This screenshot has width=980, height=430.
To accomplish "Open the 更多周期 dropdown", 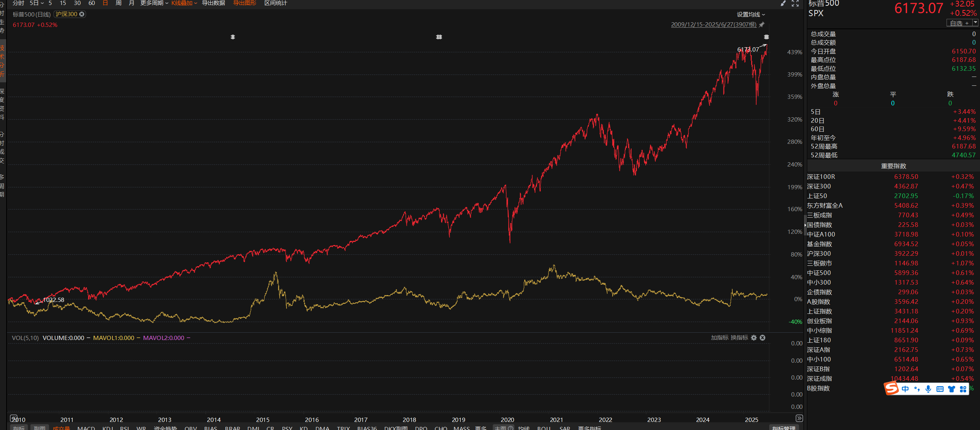I will (154, 3).
